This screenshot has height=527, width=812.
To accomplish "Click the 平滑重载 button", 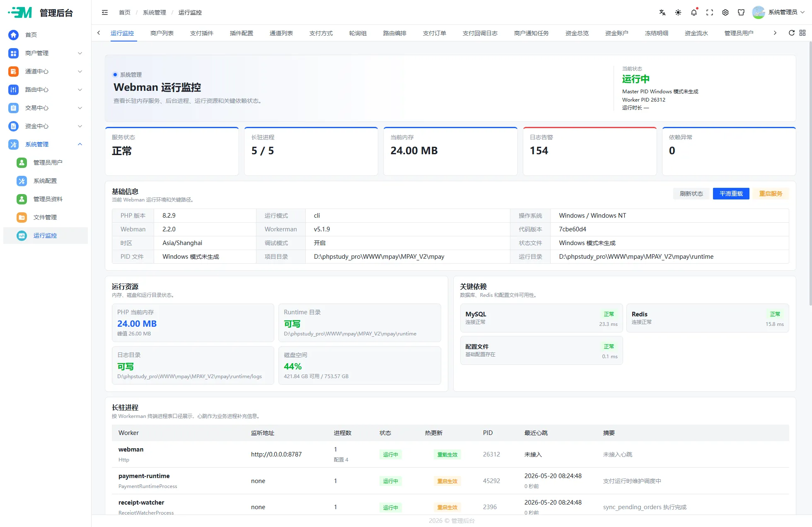I will 731,194.
